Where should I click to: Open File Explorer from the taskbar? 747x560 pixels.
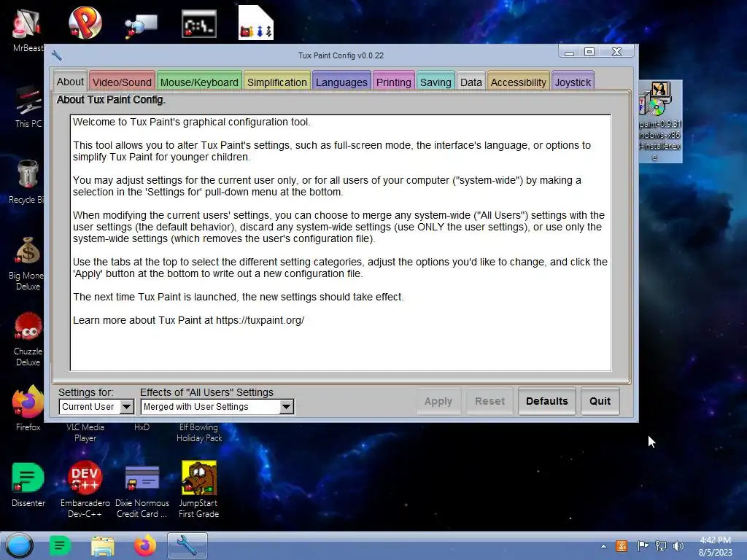103,546
